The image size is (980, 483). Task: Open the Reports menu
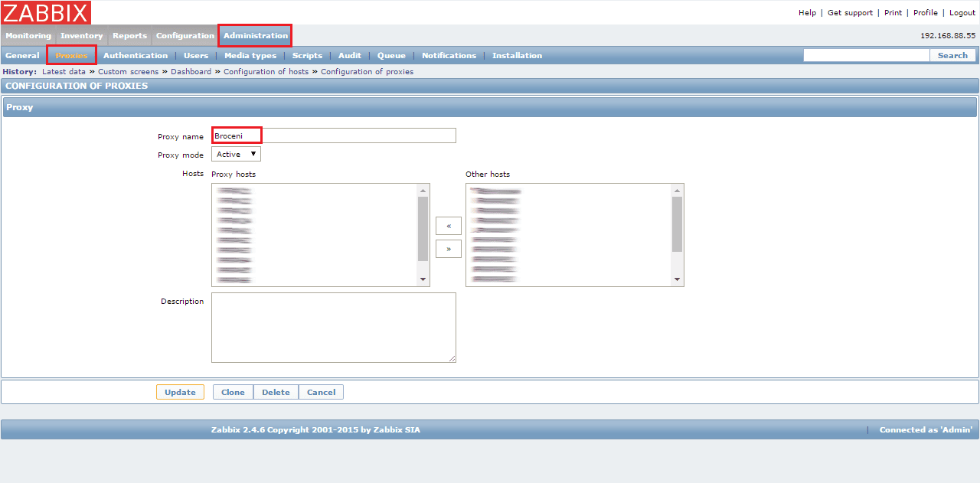click(129, 36)
